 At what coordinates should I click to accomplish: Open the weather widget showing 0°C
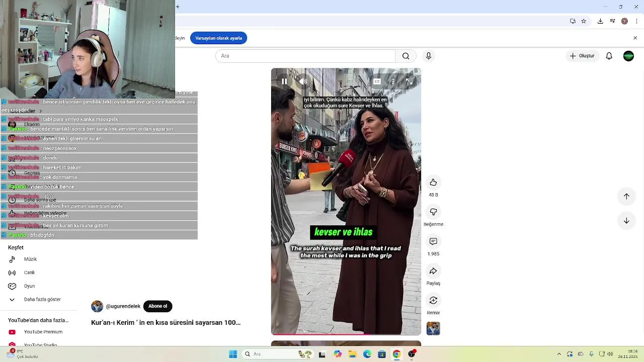(x=23, y=354)
